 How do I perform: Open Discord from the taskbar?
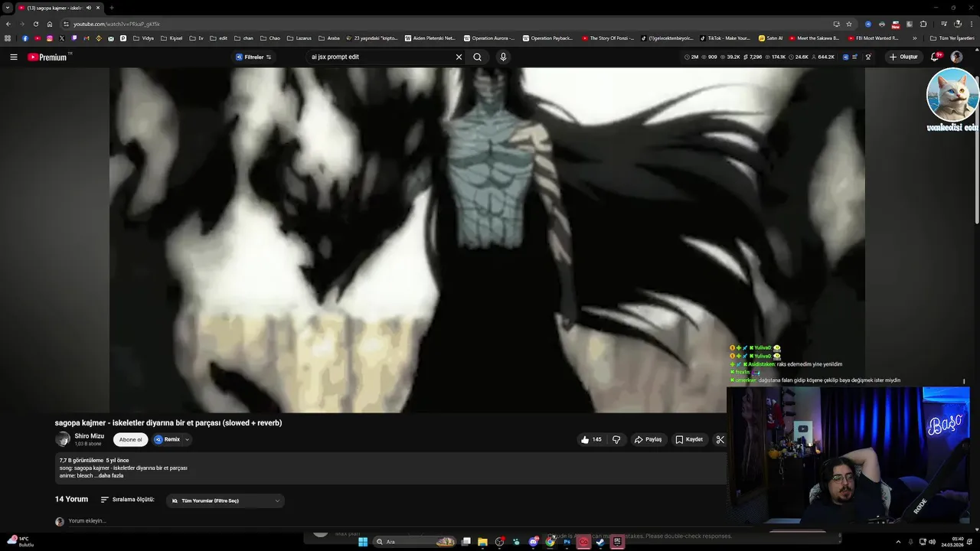tap(534, 542)
